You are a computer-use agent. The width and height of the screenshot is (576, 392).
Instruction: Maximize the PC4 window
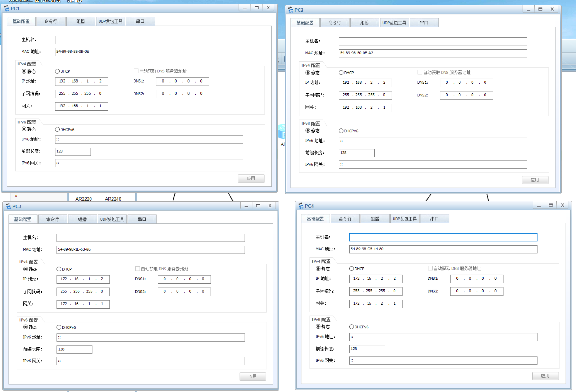[551, 205]
